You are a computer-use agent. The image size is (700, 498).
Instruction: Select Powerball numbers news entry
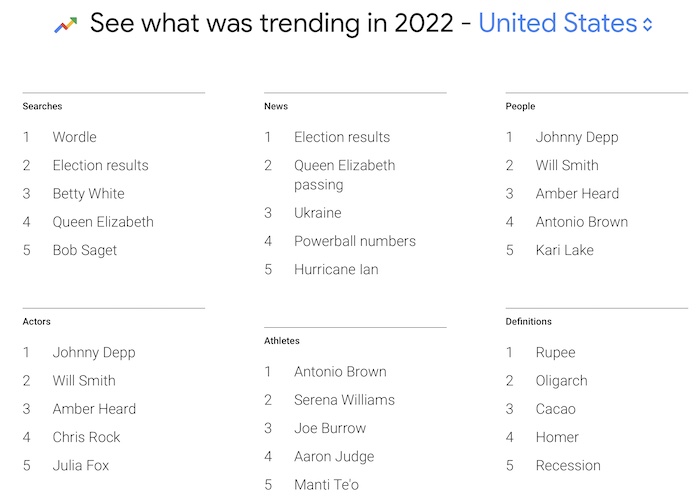click(x=354, y=241)
